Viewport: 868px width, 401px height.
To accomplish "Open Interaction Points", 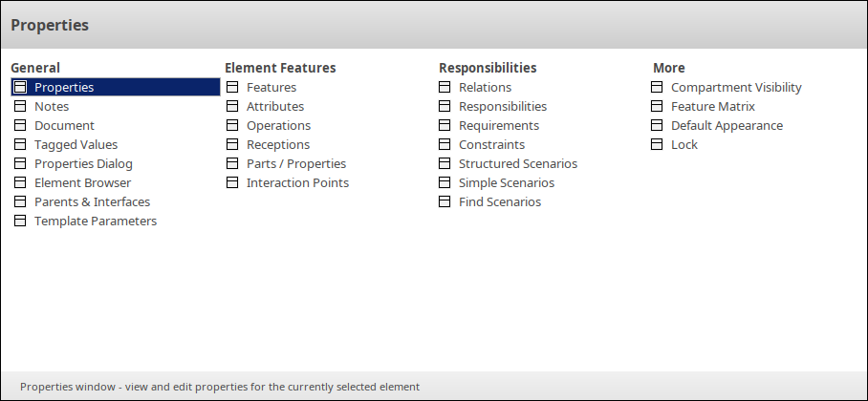I will tap(297, 182).
